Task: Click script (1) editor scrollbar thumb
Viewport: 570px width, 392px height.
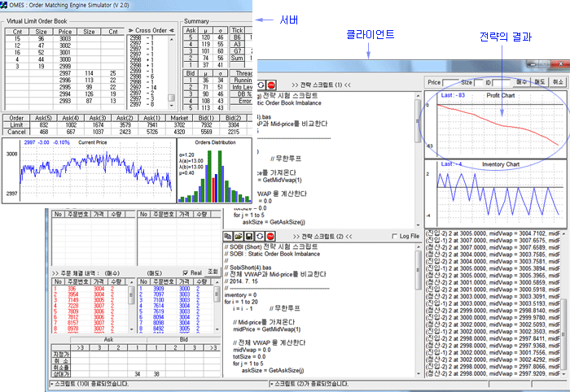Action: (418, 121)
